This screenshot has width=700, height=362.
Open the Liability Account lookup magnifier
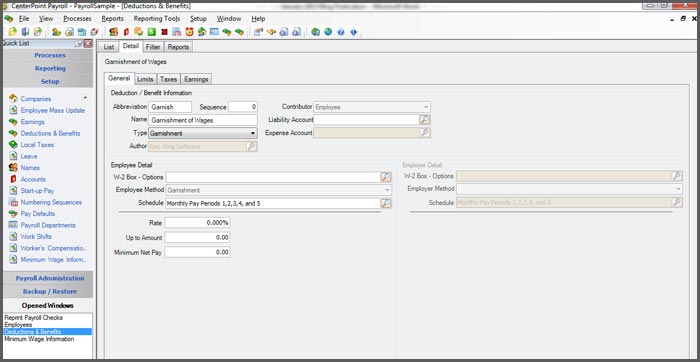tap(425, 120)
